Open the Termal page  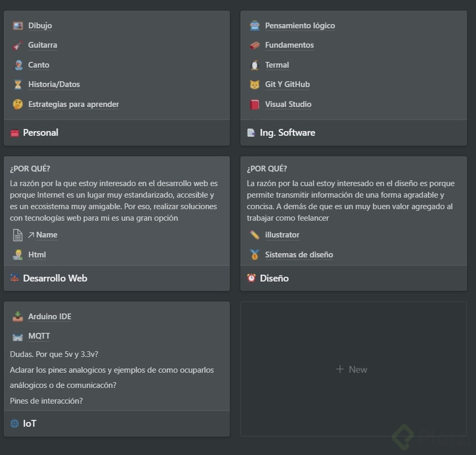pyautogui.click(x=277, y=64)
